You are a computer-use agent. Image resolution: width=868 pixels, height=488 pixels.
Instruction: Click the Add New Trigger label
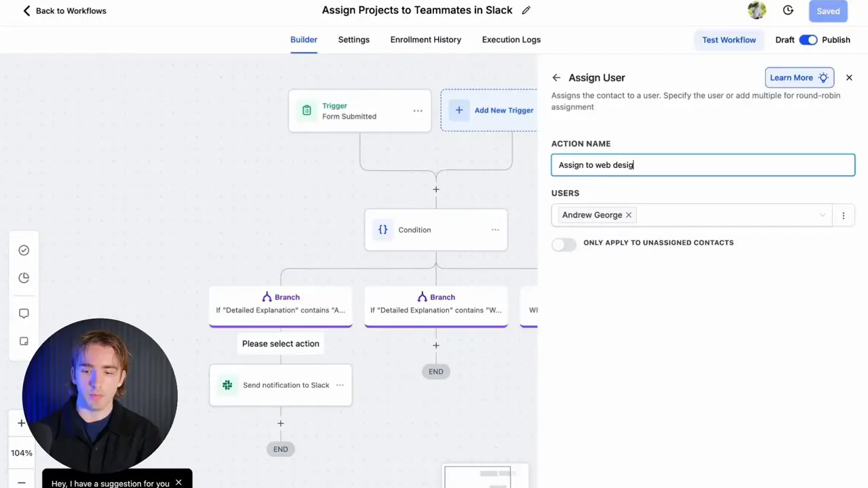tap(504, 110)
